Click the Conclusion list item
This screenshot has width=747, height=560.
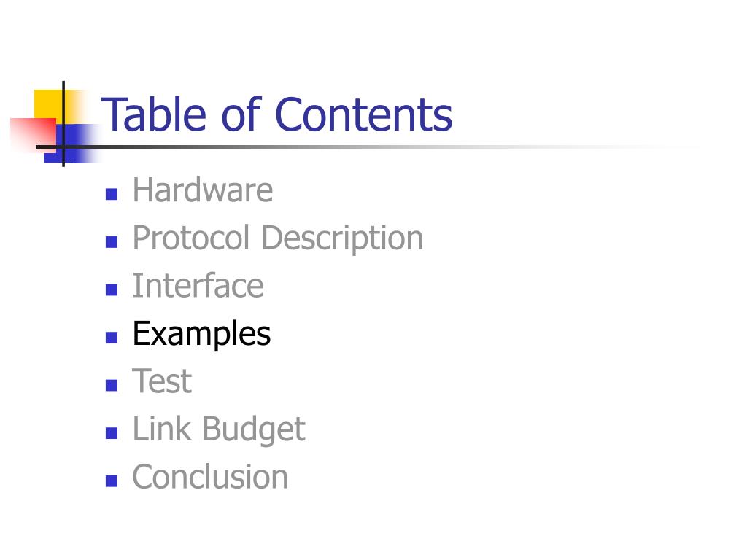click(210, 477)
